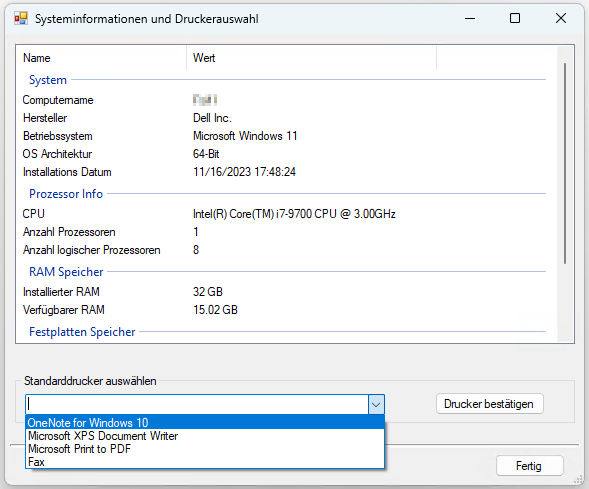Pick Fax from the printer list

coord(205,462)
